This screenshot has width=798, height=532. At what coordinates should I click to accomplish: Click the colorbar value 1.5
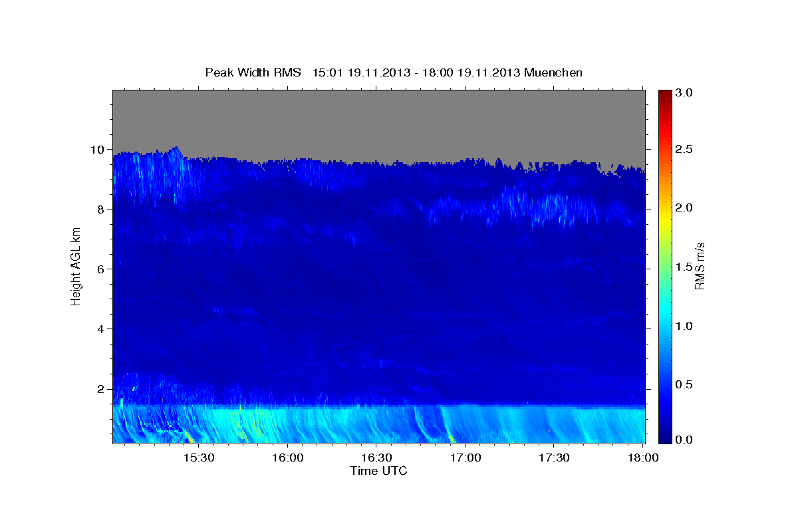pos(685,267)
